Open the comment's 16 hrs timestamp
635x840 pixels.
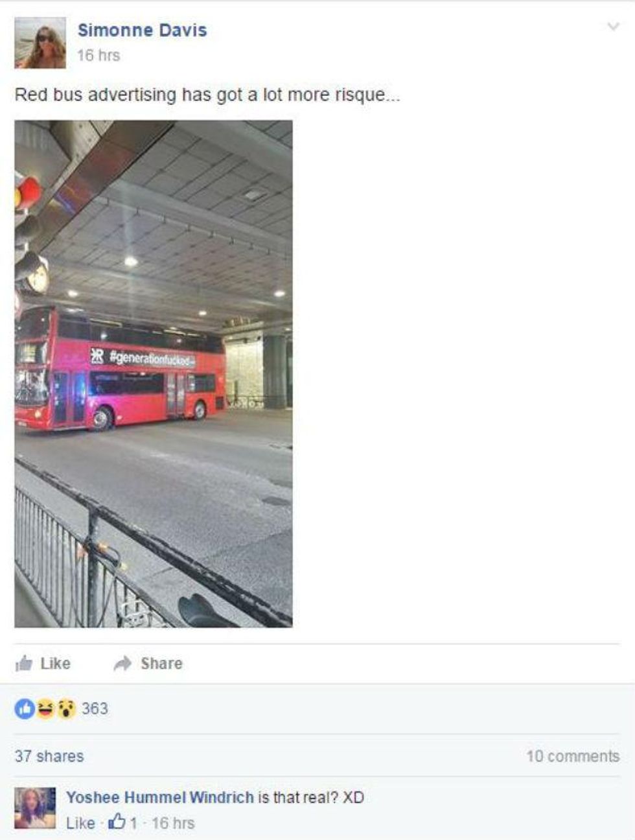pos(173,823)
